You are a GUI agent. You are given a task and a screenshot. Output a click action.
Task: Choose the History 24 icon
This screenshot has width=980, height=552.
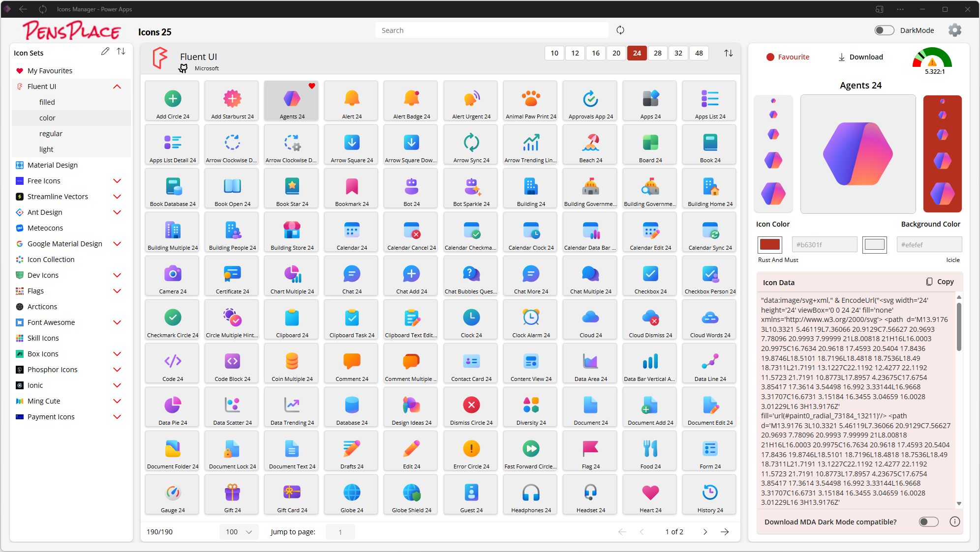point(710,494)
